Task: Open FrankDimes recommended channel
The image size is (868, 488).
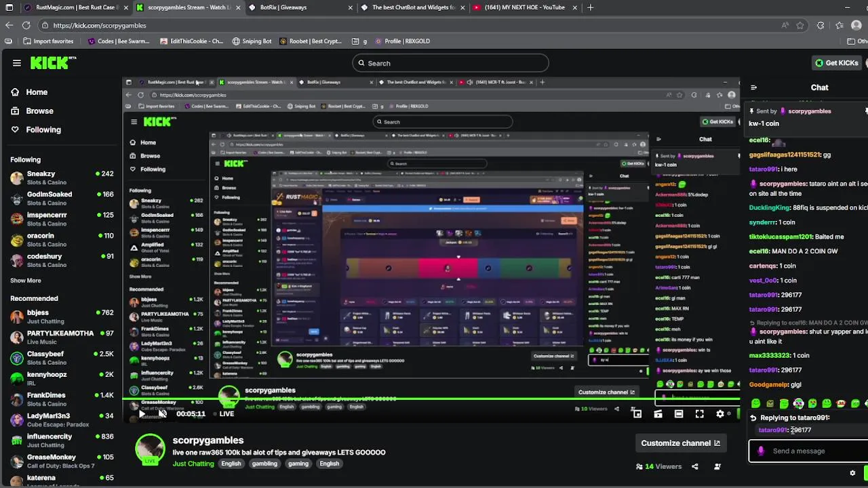Action: coord(61,399)
